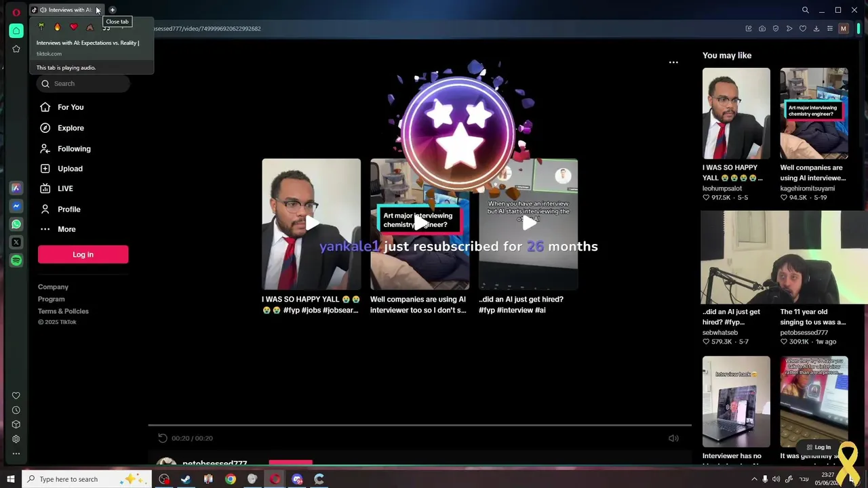Open sebwhatseb profile link
This screenshot has width=868, height=488.
click(x=720, y=333)
